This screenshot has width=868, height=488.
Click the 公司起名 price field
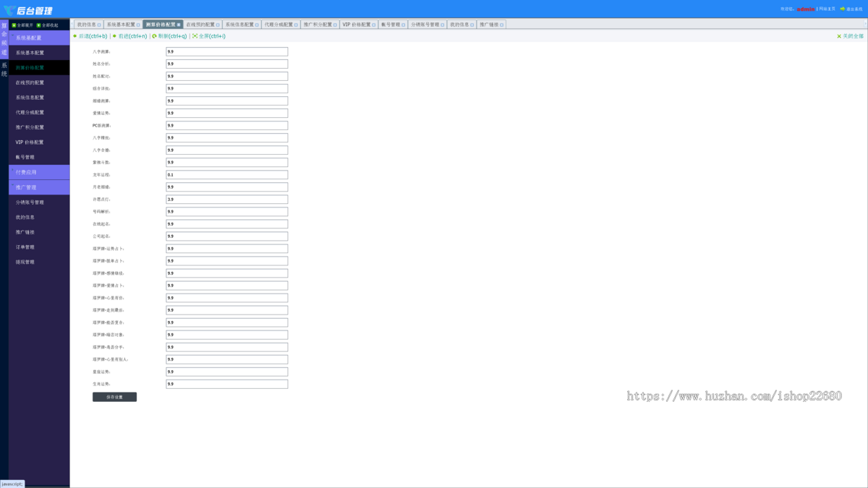[x=226, y=236]
